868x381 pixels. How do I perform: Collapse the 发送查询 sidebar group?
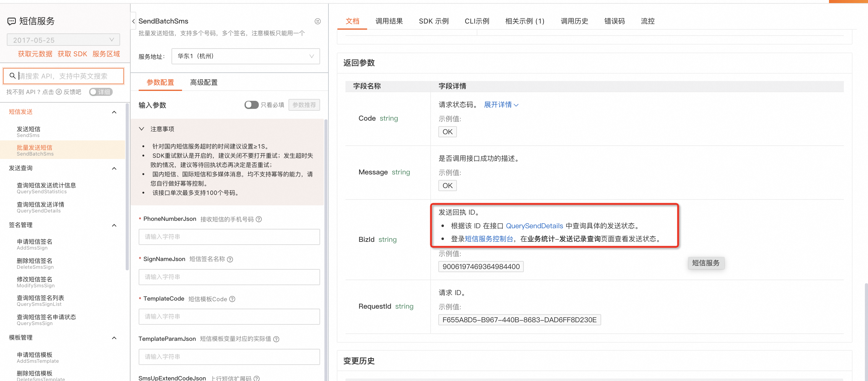coord(114,168)
